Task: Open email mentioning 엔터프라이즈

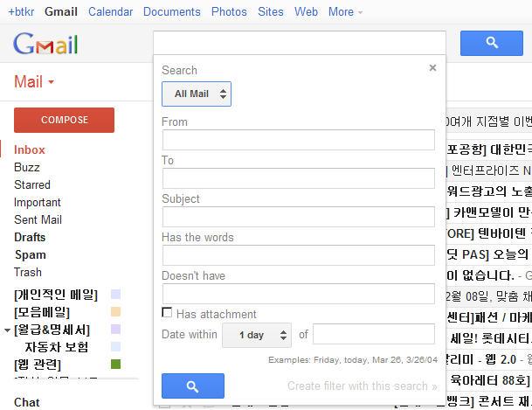Action: click(x=489, y=170)
